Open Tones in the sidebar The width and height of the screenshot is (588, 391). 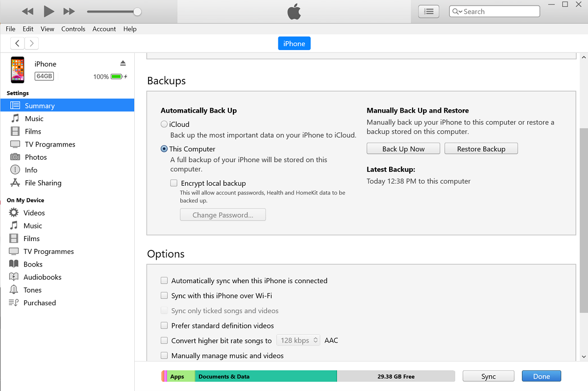tap(32, 290)
